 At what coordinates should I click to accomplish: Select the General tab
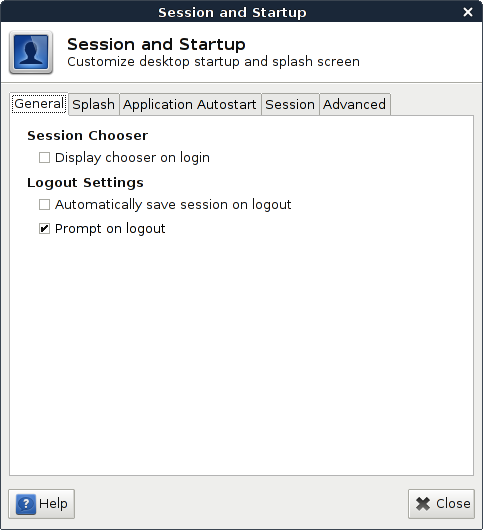coord(39,104)
